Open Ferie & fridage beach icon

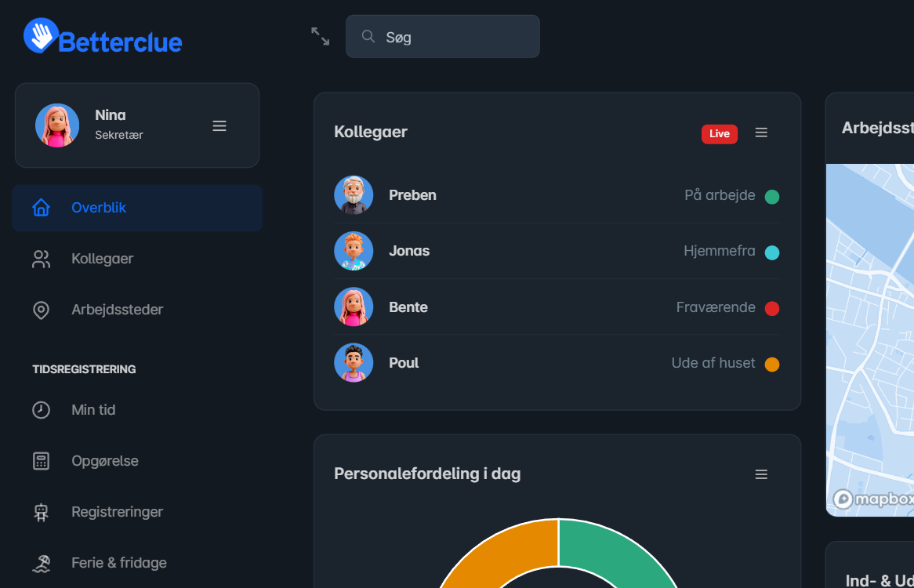pyautogui.click(x=41, y=563)
